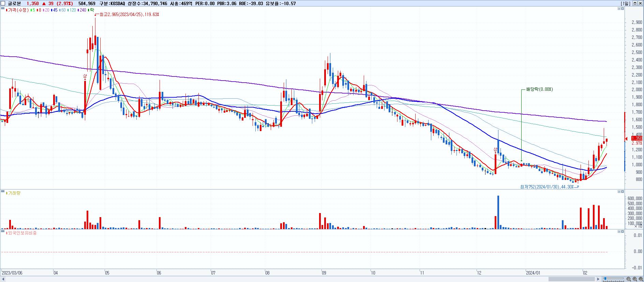Close the price chart panel
The width and height of the screenshot is (644, 282).
tap(623, 9)
